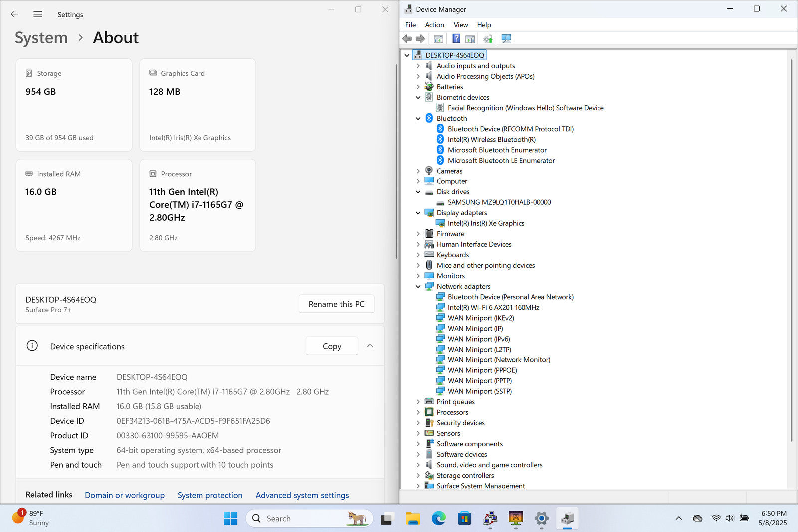Open Task View from the taskbar

tap(386, 519)
